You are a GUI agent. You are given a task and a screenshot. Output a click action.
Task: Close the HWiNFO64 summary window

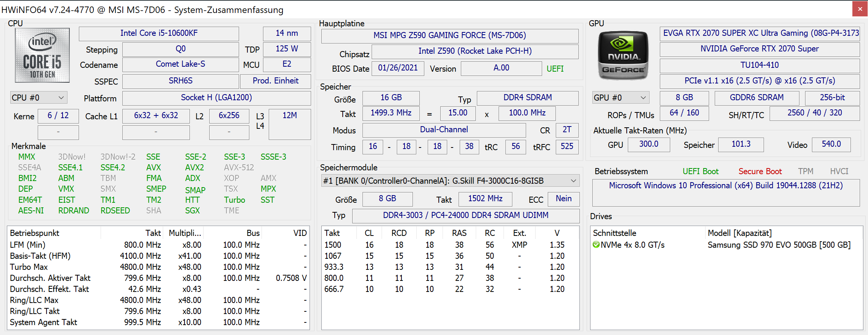[860, 9]
